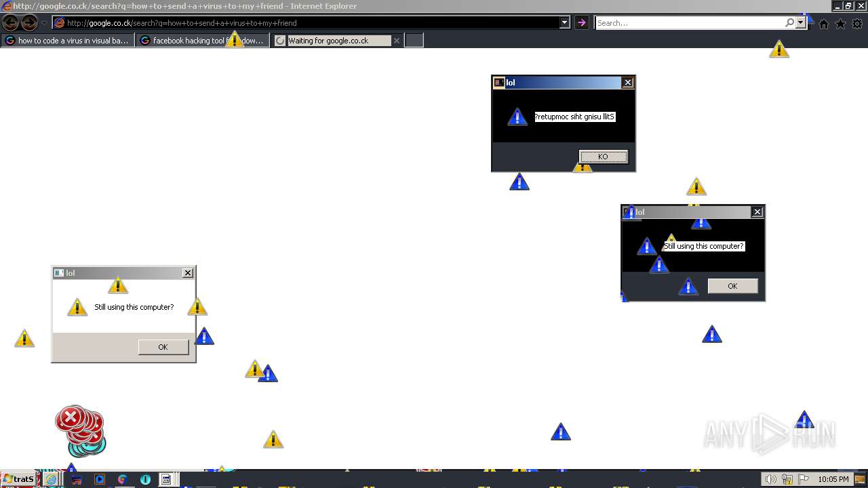
Task: Click the magnifier search icon
Action: [790, 23]
